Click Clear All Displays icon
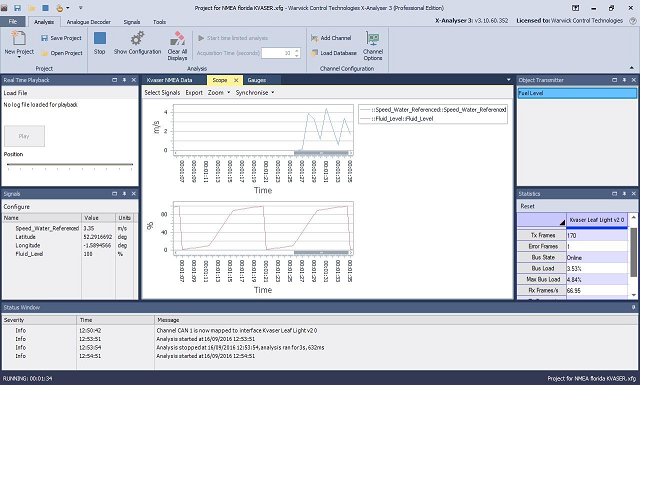649x485 pixels. (177, 37)
